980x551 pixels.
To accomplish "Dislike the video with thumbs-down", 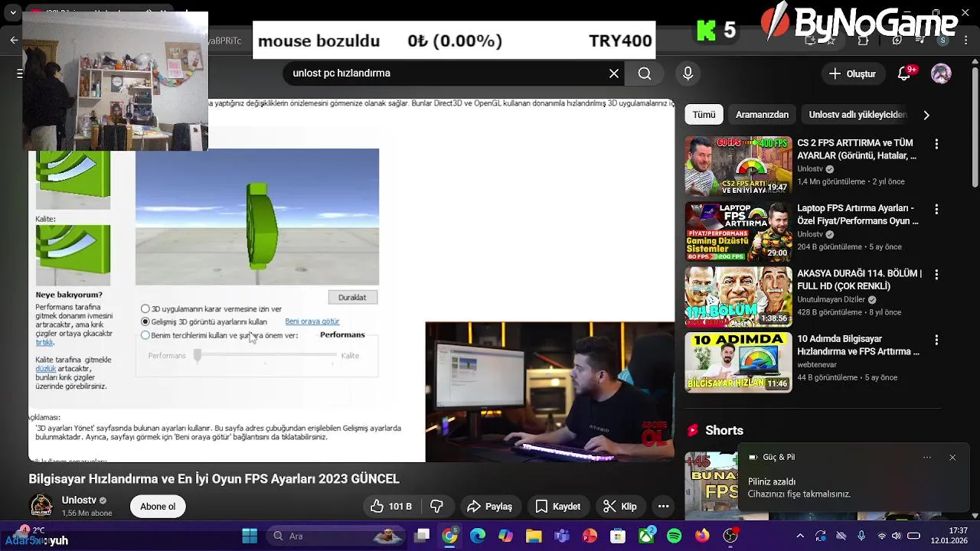I will [x=437, y=507].
